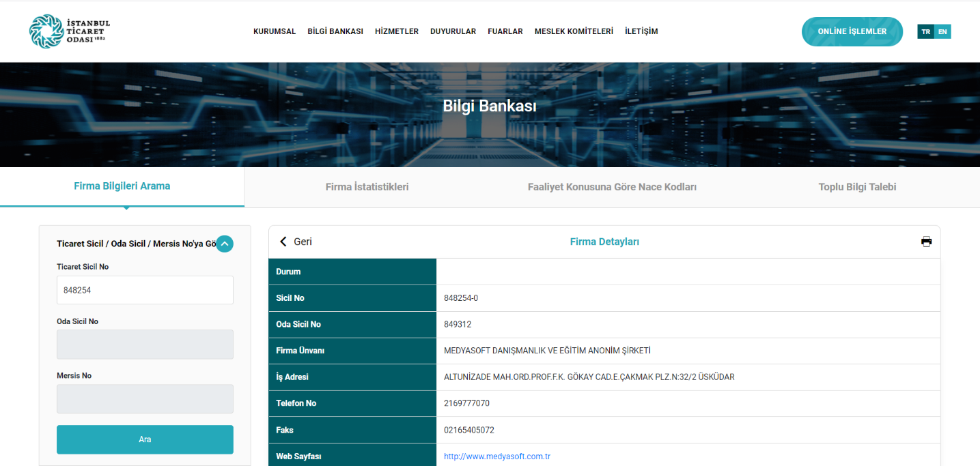Screen dimensions: 980x466
Task: Collapse the Ticaret Sicil search section chevron
Action: [225, 244]
